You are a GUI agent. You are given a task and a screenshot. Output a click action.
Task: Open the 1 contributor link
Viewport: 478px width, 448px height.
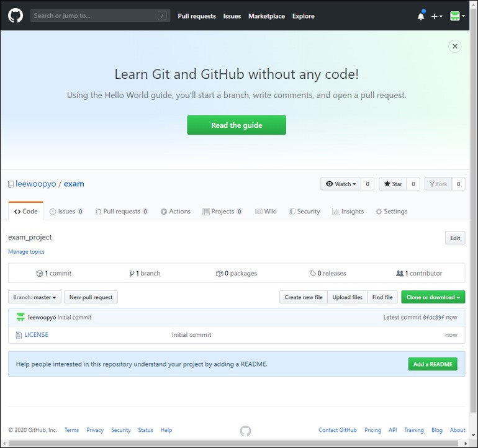pyautogui.click(x=419, y=274)
